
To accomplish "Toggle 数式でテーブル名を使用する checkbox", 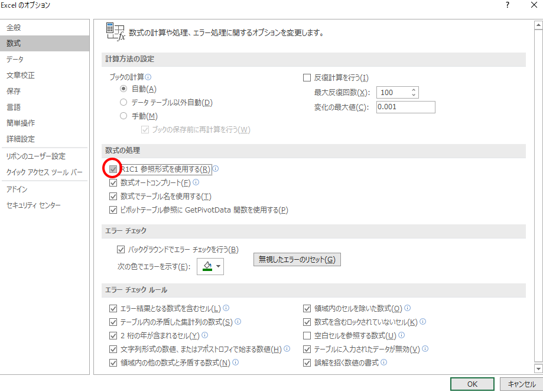I will (113, 196).
